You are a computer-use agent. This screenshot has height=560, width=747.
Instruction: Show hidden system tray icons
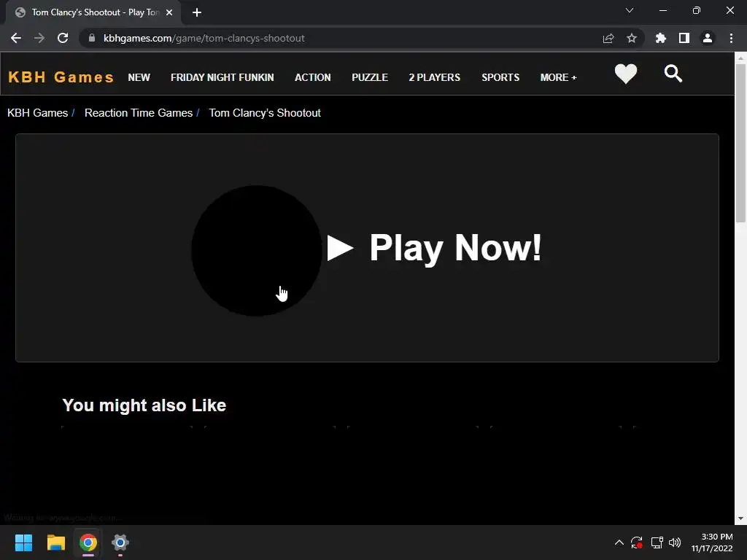coord(619,542)
